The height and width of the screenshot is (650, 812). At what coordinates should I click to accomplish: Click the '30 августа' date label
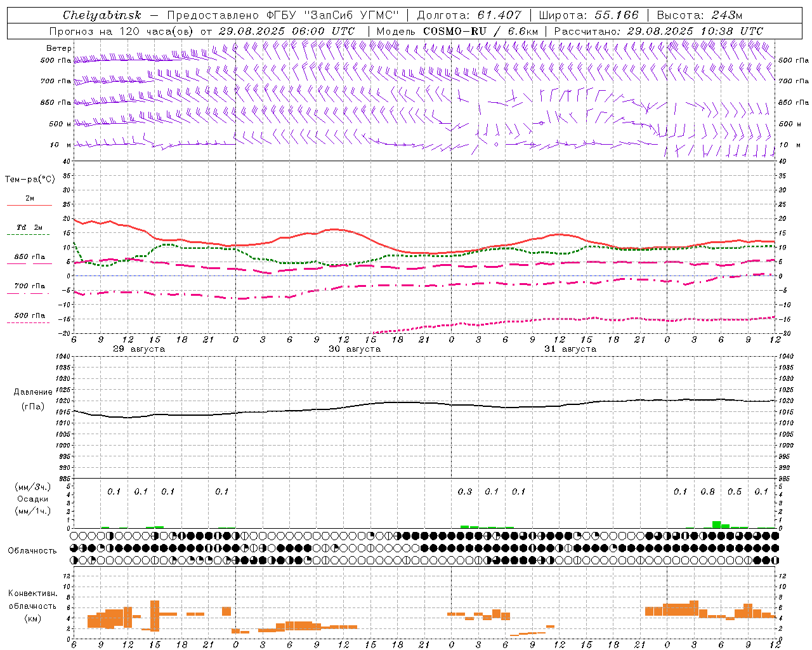[355, 349]
